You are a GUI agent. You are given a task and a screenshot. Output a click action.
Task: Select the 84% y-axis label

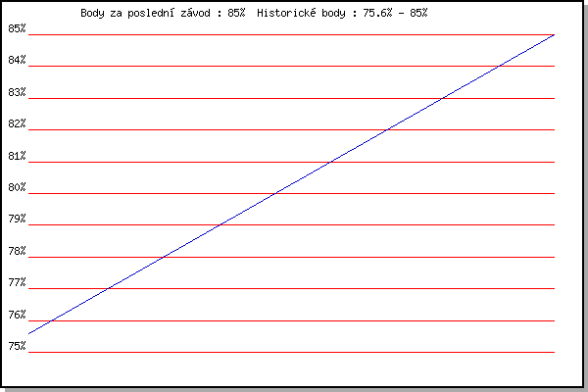tap(17, 61)
